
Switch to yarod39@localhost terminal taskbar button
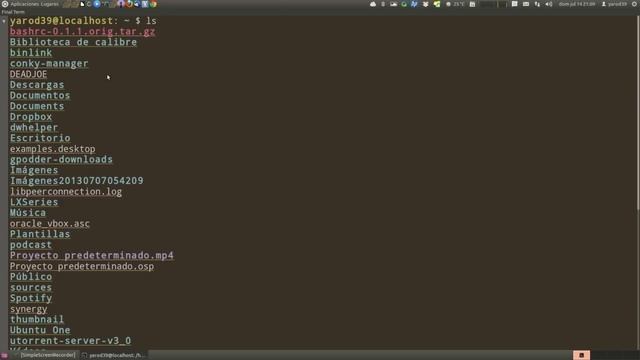[113, 356]
